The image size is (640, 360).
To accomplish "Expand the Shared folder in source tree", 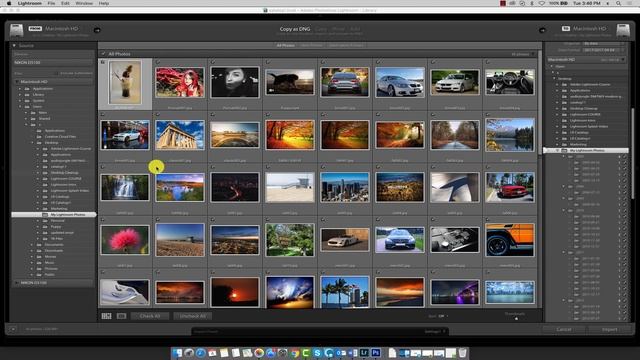I will click(x=26, y=119).
